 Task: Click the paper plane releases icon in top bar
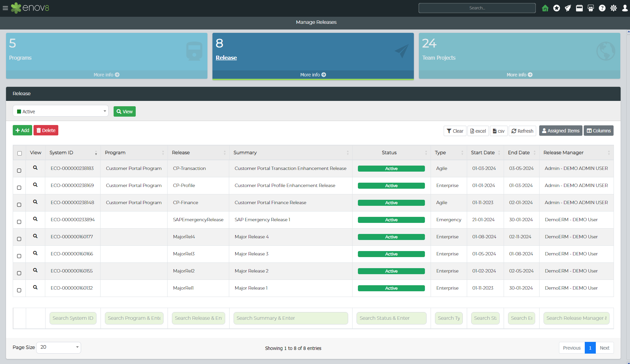coord(568,8)
